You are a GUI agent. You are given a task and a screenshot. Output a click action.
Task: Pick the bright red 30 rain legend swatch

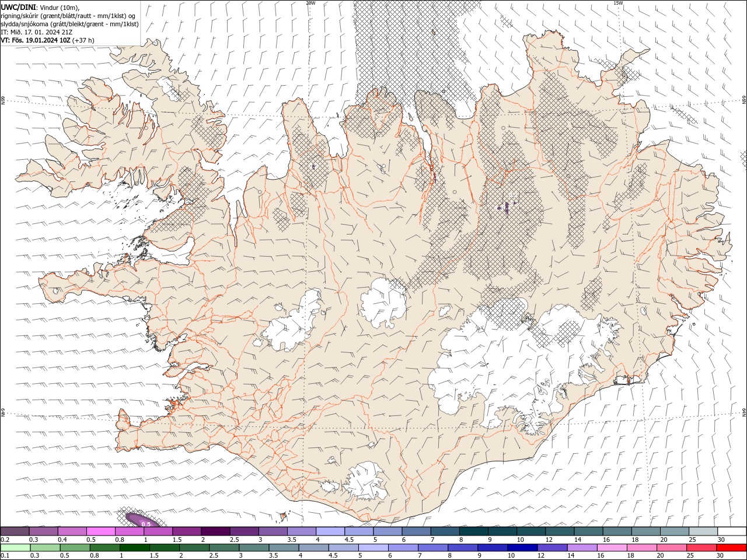731,548
